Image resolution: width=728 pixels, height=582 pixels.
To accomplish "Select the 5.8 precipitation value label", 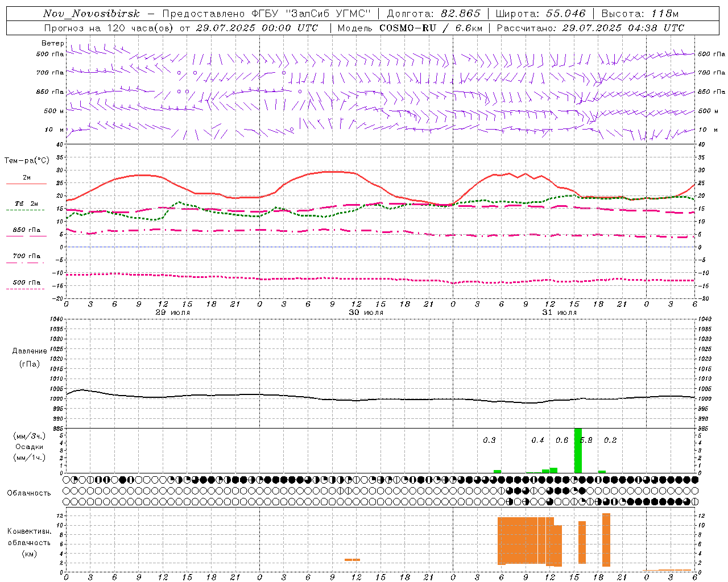I will click(x=586, y=440).
